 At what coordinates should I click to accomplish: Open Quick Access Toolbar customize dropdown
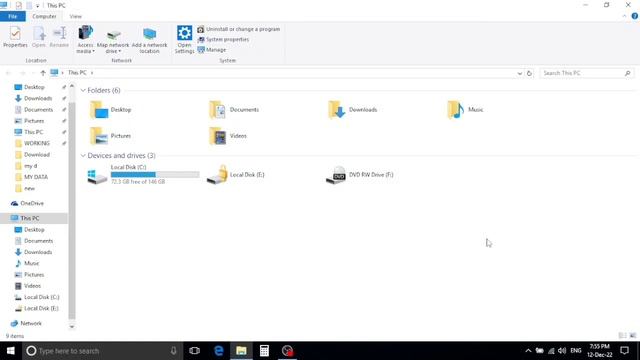(38, 6)
